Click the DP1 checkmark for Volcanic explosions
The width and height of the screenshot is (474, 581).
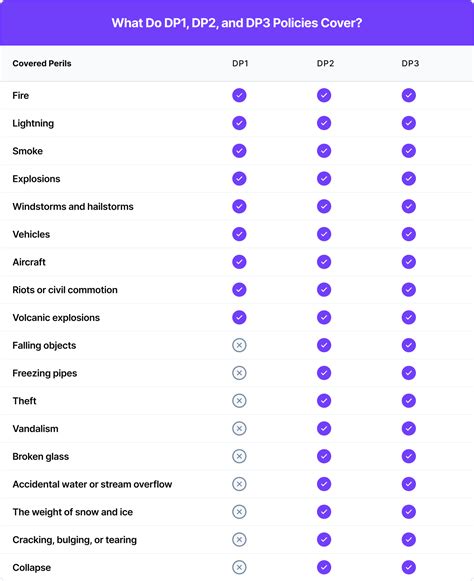[x=239, y=318]
